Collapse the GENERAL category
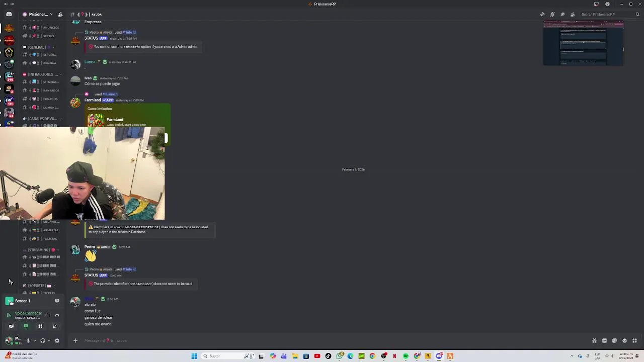644x362 pixels. pos(39,47)
